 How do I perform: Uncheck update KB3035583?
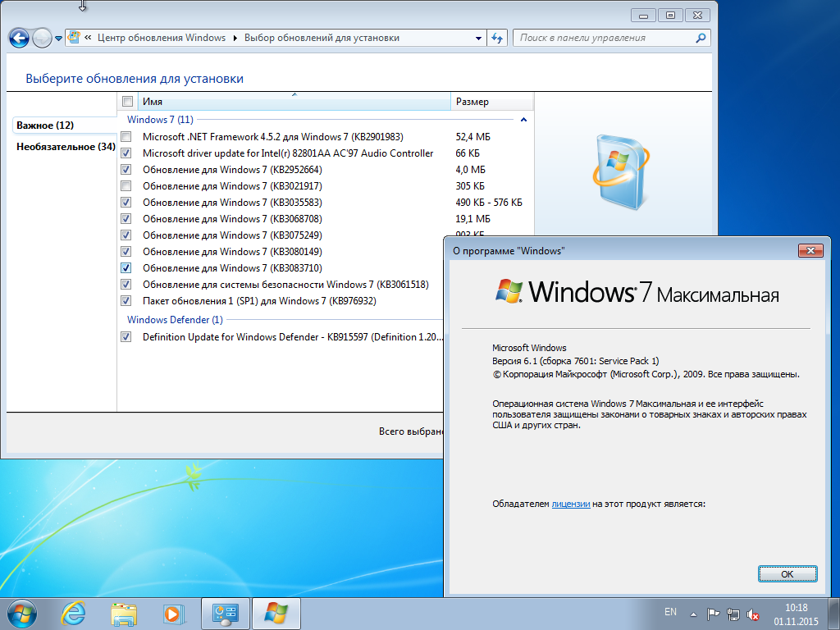pos(126,203)
